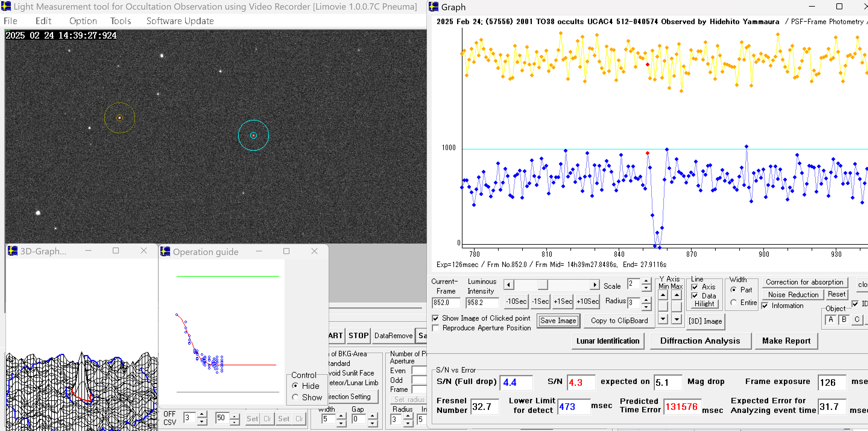Minimize the Operation guide window
Viewport: 868px width, 431px height.
coord(259,251)
